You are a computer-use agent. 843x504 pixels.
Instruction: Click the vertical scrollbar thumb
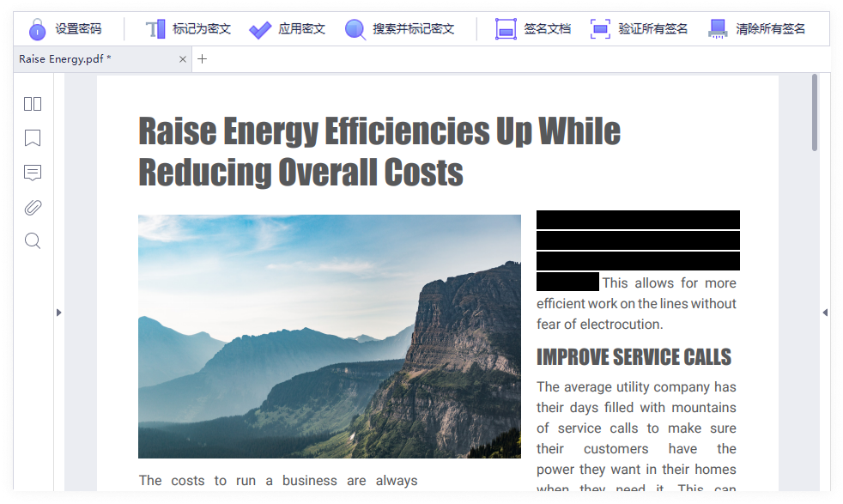814,112
